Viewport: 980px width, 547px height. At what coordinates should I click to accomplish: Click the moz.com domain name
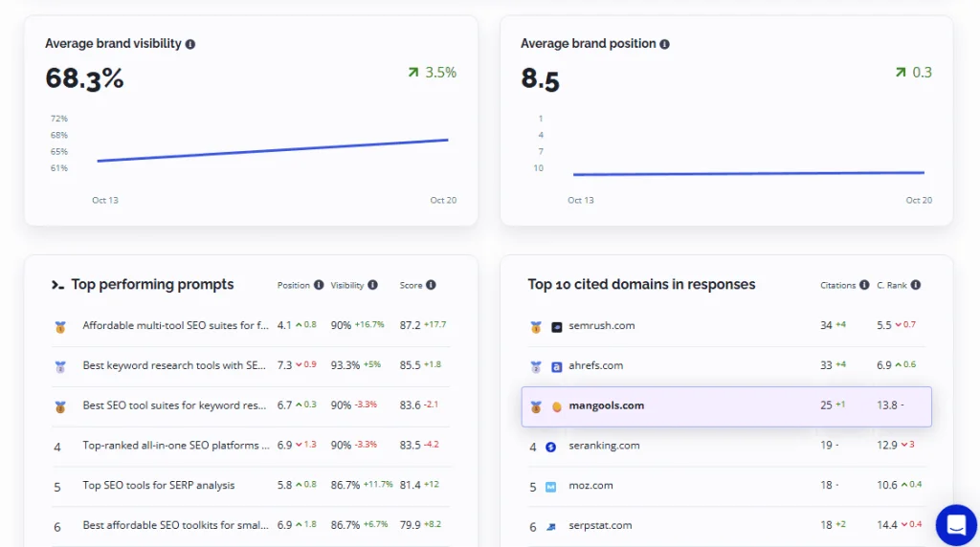pyautogui.click(x=590, y=485)
